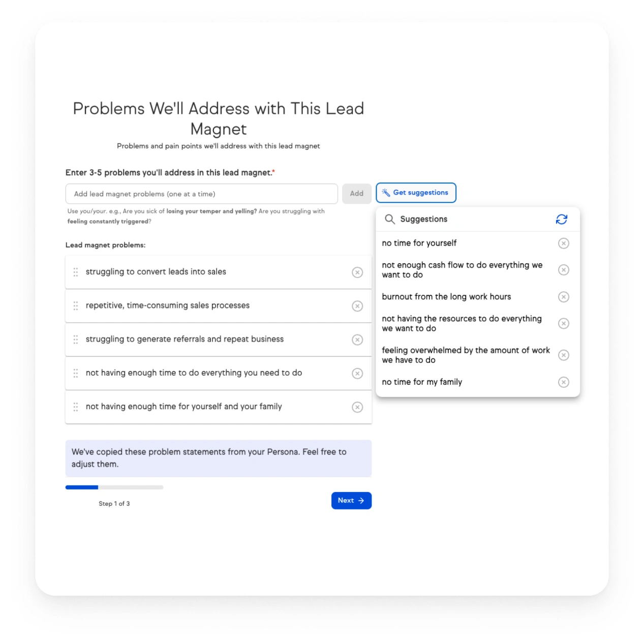644x644 pixels.
Task: Delete 'struggling to generate referrals' problem
Action: 357,340
